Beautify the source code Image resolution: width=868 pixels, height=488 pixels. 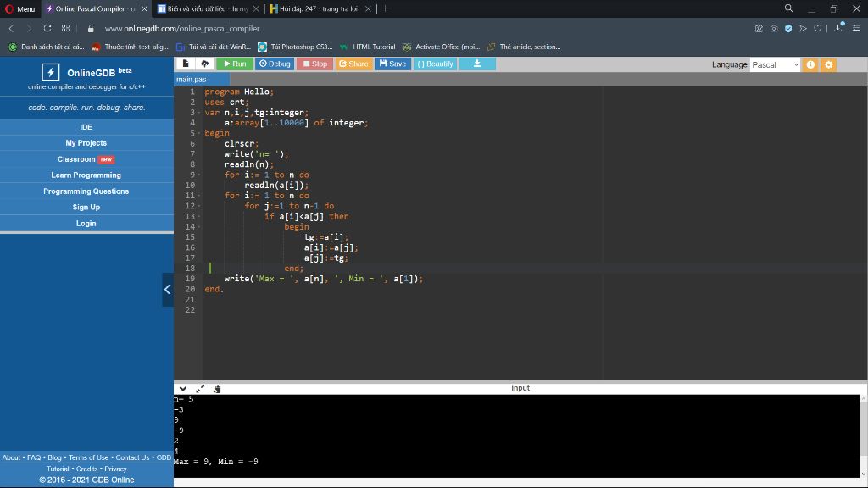pos(435,64)
